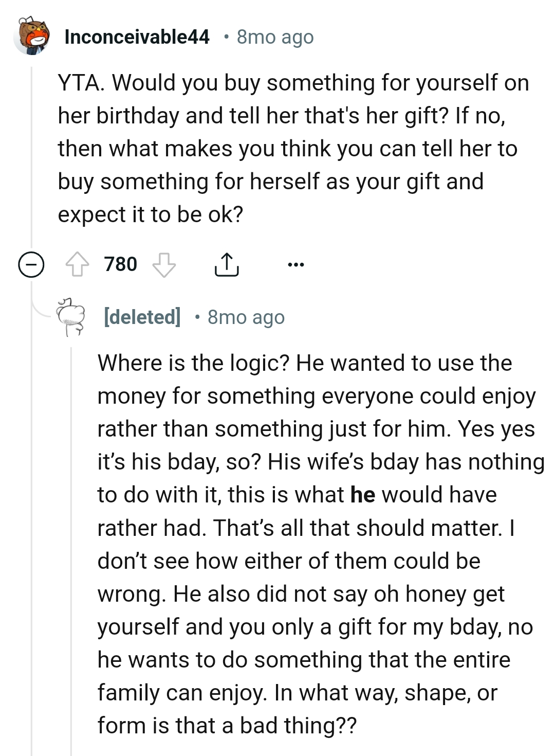555x756 pixels.
Task: Open share options for the top comment
Action: point(227,265)
